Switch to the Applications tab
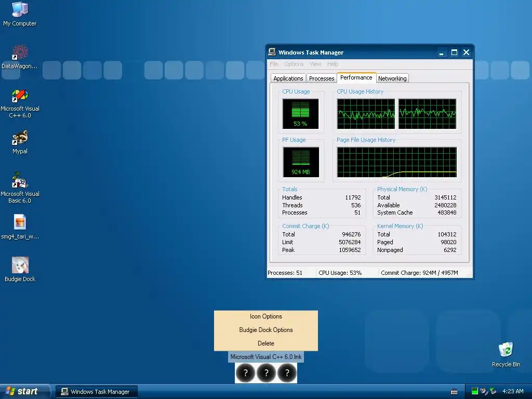 click(x=288, y=78)
